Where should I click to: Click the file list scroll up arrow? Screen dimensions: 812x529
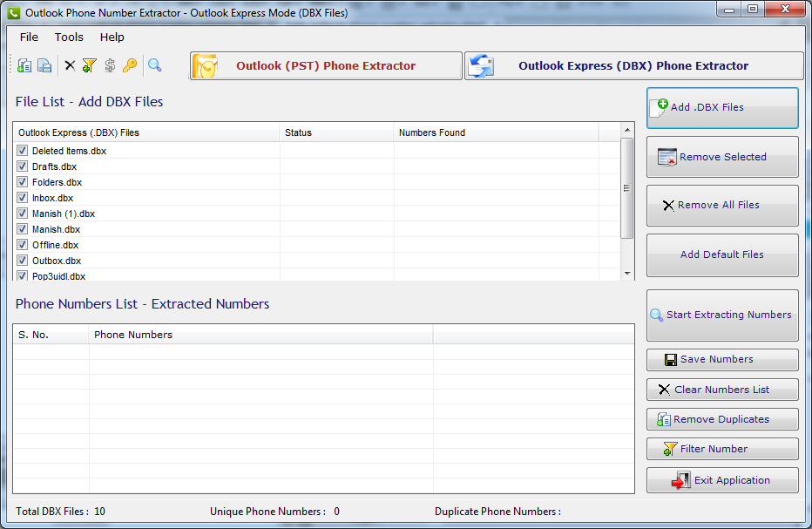[x=627, y=130]
